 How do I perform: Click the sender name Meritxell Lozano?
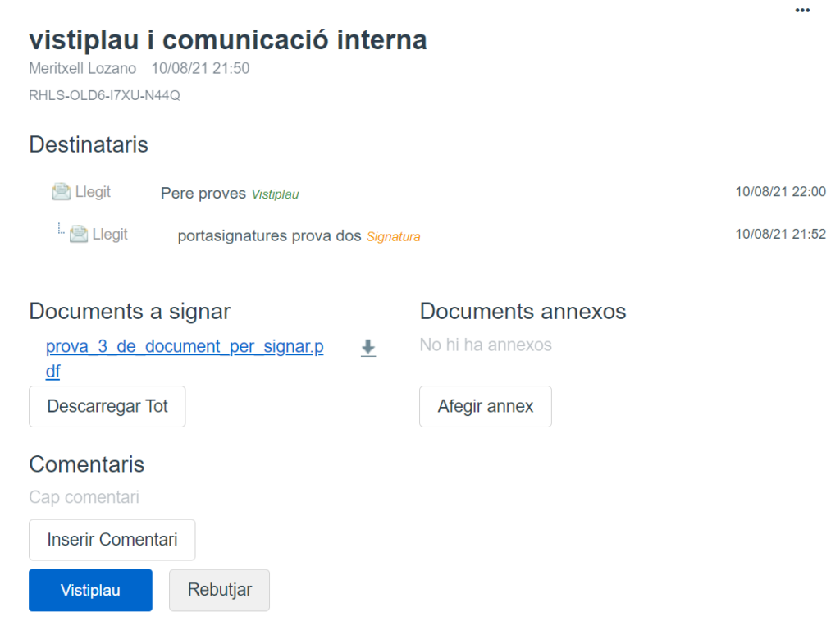tap(82, 68)
